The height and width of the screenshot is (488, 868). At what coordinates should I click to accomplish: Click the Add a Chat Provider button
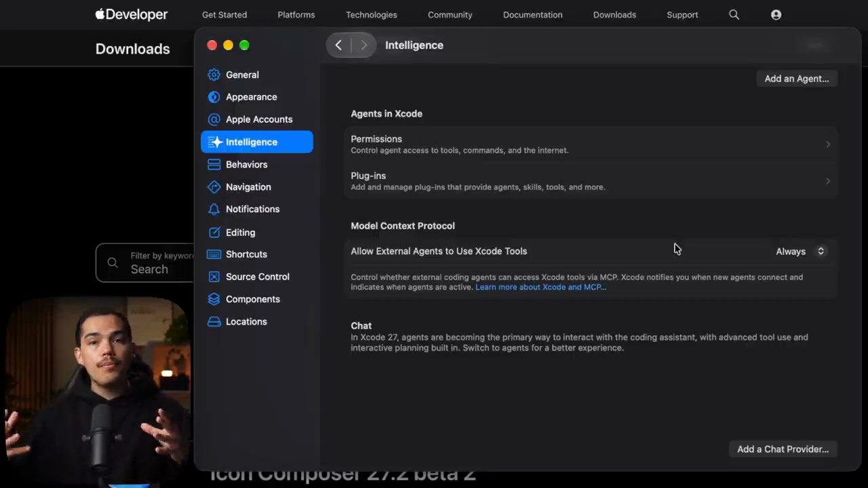tap(783, 449)
